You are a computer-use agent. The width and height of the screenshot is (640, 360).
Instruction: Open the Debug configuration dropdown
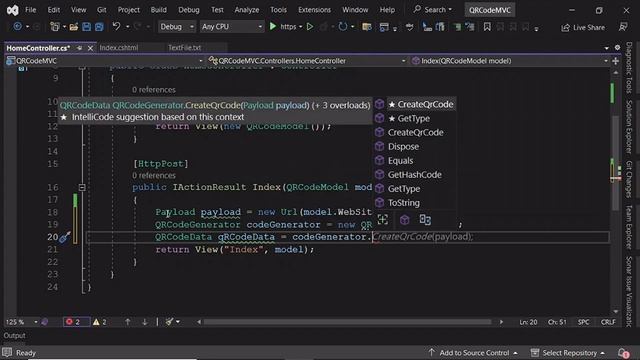coord(176,27)
